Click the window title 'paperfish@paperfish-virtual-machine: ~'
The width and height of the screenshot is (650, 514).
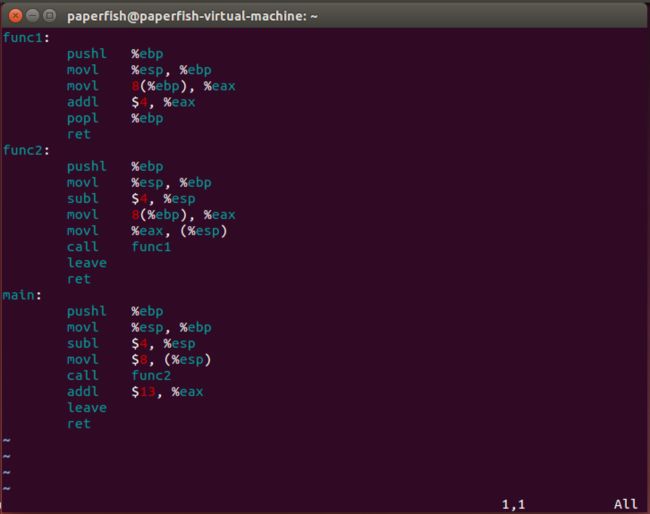[x=192, y=16]
